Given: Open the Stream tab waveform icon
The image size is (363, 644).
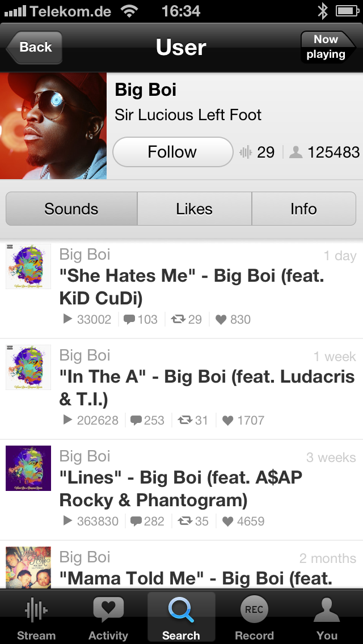Looking at the screenshot, I should (x=36, y=610).
